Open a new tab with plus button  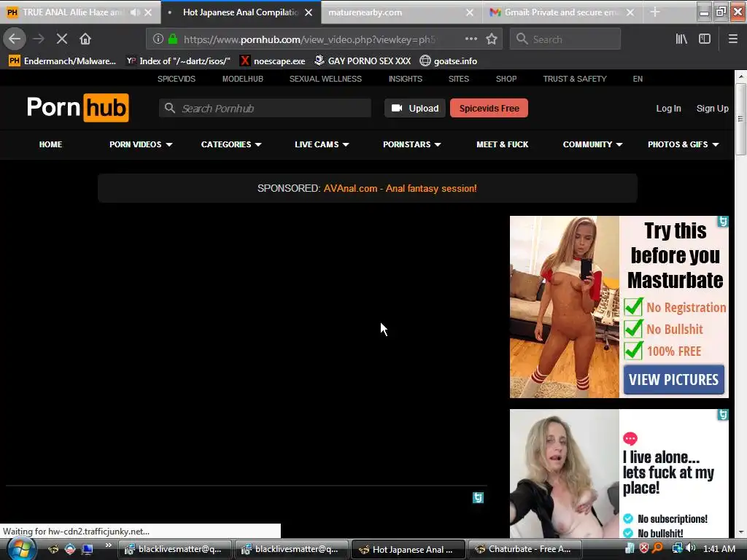pos(655,12)
